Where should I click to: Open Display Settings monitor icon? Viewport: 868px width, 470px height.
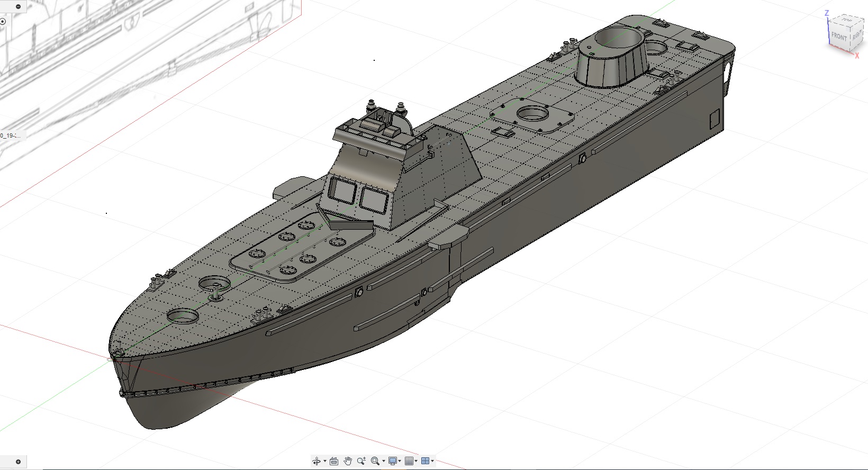(x=393, y=461)
